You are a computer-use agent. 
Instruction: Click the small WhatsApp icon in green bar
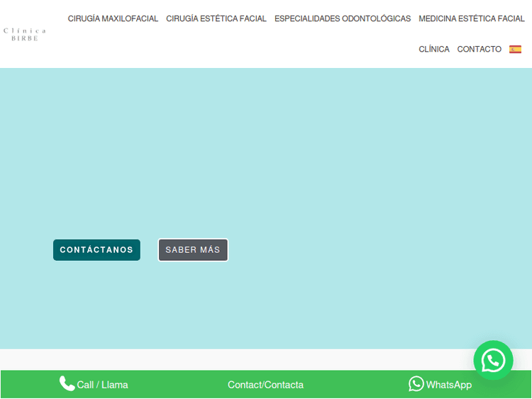tap(416, 384)
